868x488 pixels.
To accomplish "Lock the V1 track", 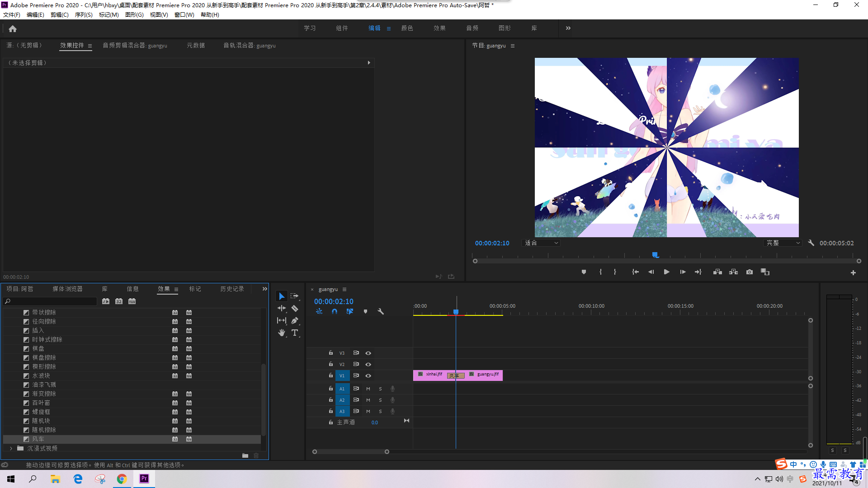I will click(x=331, y=375).
